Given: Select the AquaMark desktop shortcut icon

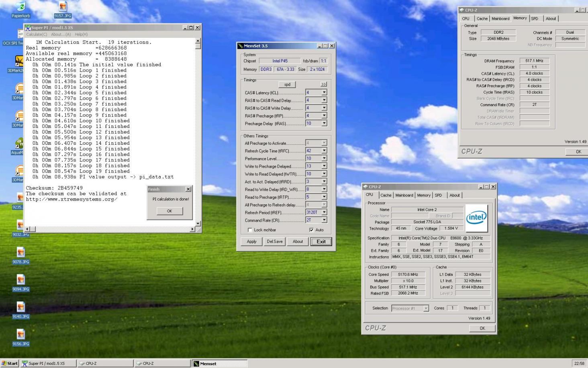Looking at the screenshot, I should point(19,144).
